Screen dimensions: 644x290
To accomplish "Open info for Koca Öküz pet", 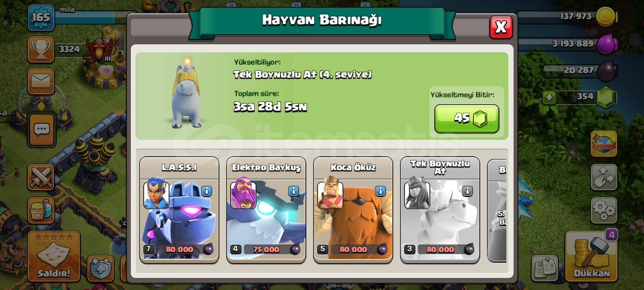I will (x=380, y=191).
